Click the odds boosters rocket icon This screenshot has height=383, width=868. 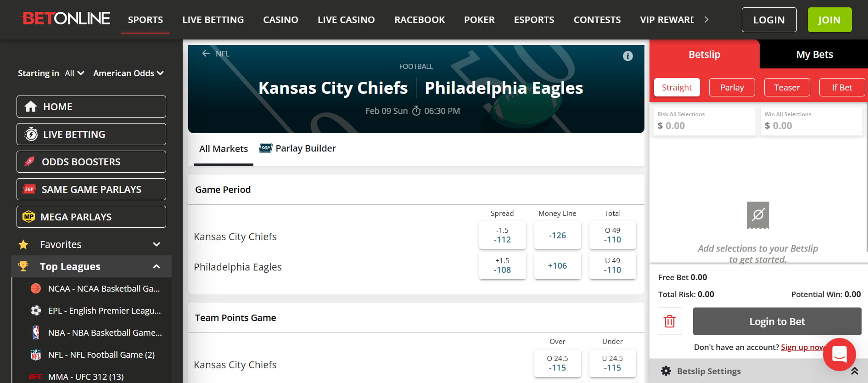29,162
